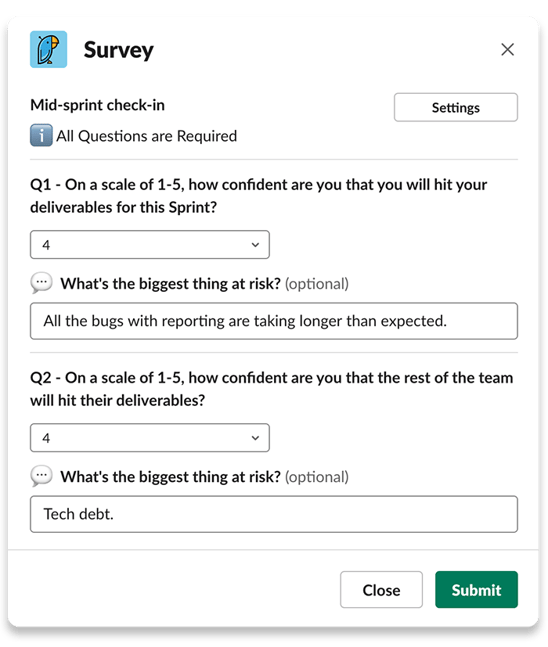Viewport: 548px width, 647px height.
Task: Click speech bubble icon under Q1
Action: tap(41, 283)
